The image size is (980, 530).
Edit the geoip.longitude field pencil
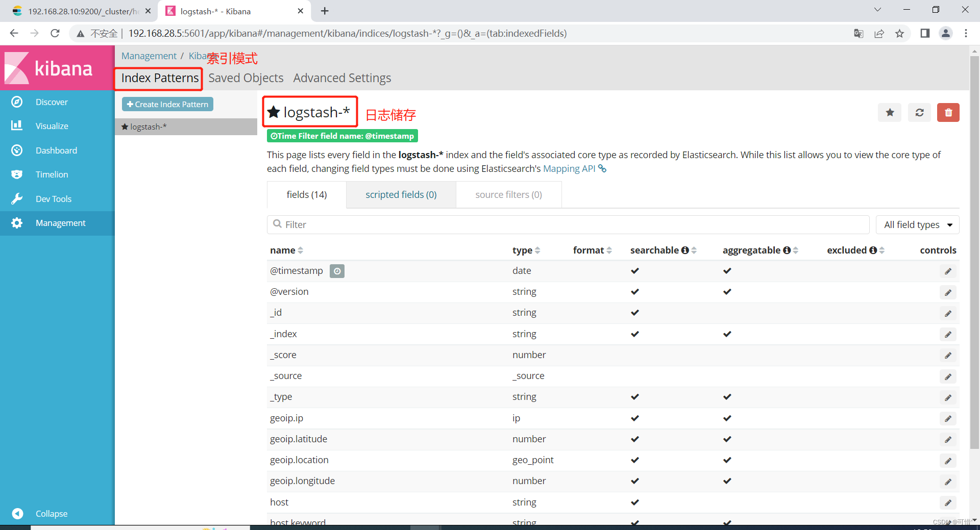(x=948, y=482)
